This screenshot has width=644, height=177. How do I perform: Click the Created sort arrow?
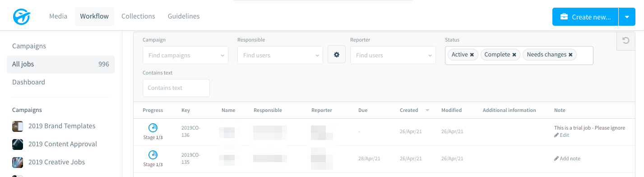[x=427, y=110]
